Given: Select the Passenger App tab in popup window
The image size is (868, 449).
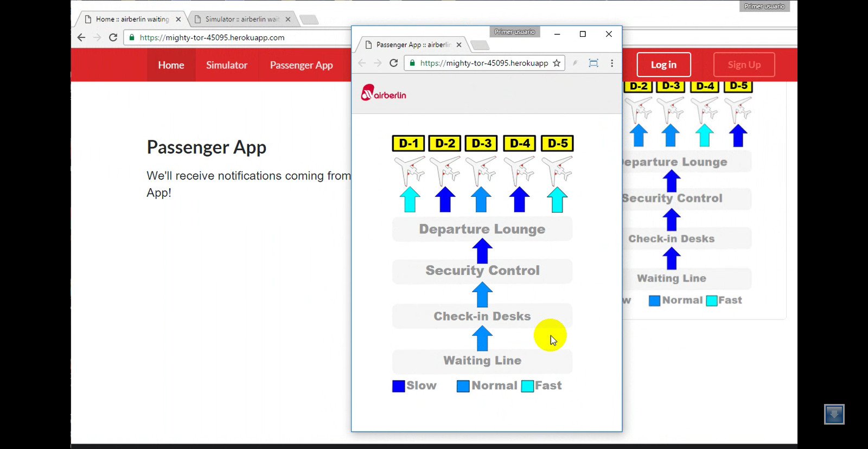Looking at the screenshot, I should pos(413,44).
